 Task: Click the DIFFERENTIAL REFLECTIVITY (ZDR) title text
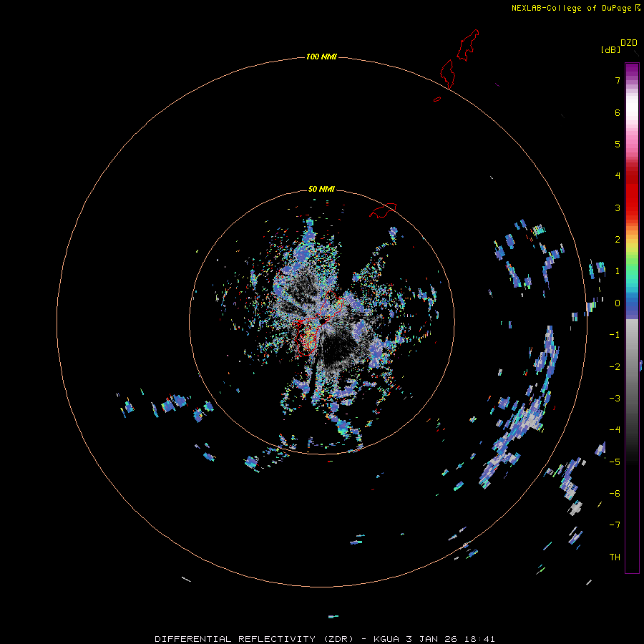coord(254,639)
